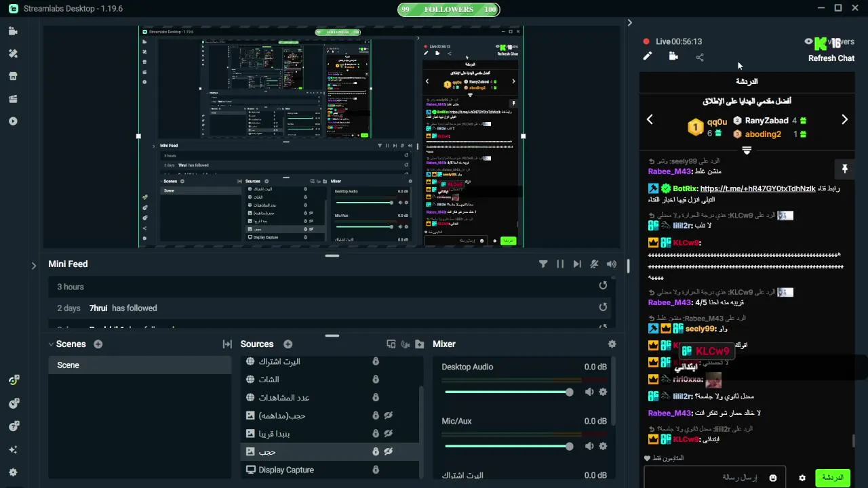Click the chat panel scrollbar

(854, 441)
